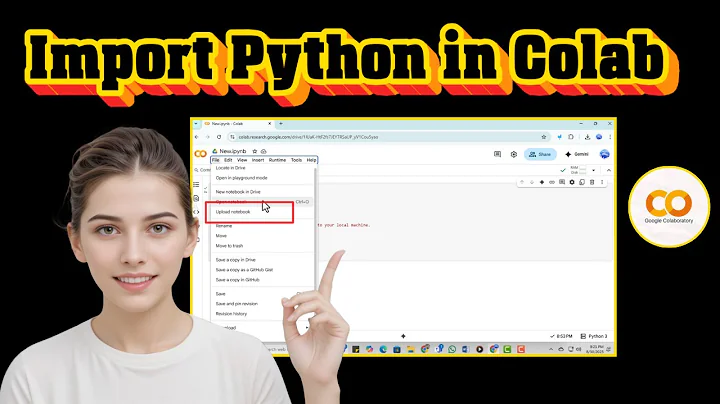Open File Explorer from the taskbar
720x404 pixels.
point(411,349)
